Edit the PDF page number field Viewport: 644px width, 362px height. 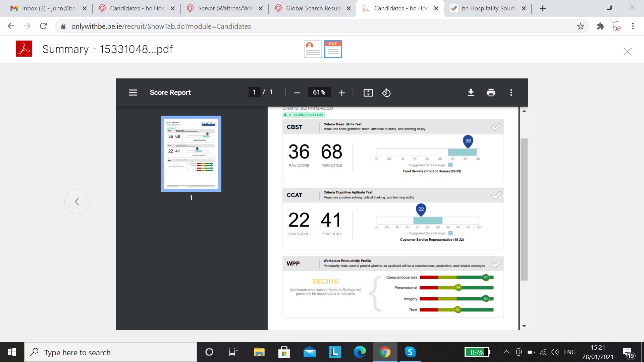point(254,92)
